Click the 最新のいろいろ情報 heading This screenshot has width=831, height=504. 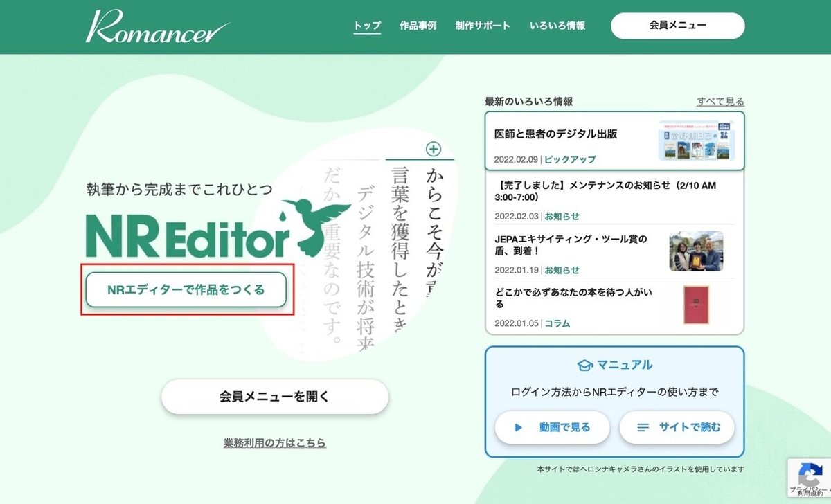[529, 101]
